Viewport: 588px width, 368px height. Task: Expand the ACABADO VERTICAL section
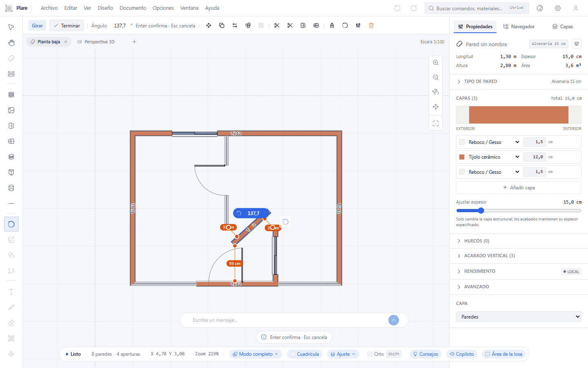tap(519, 256)
